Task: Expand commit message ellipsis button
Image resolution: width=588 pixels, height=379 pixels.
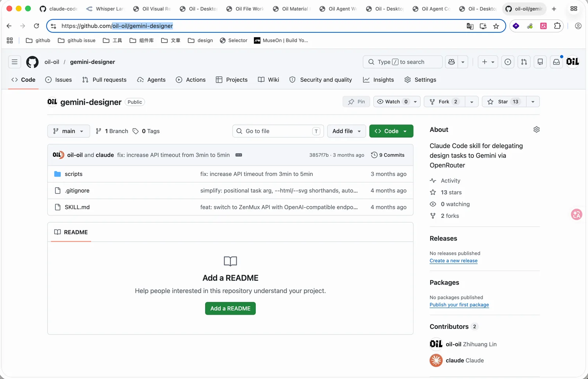Action: [239, 155]
